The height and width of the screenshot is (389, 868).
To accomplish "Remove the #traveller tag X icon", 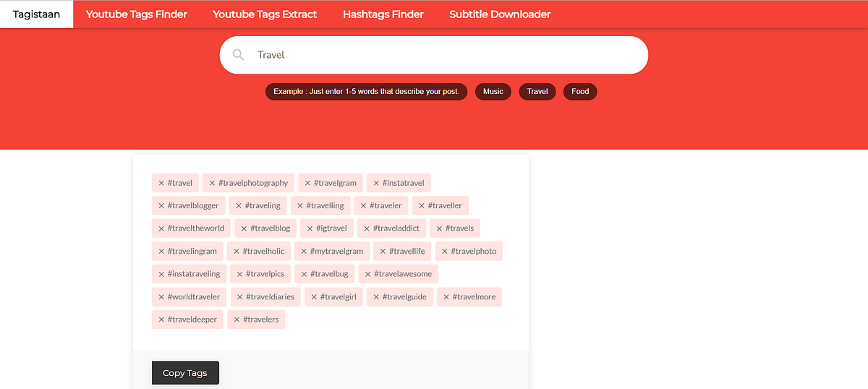I will click(x=422, y=205).
